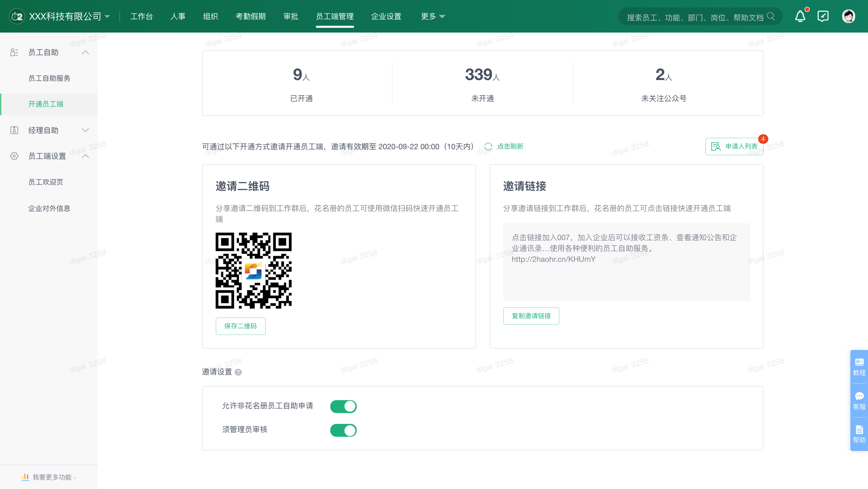Click the http://2haohr.cn/KHUmY link text
The image size is (868, 489).
click(553, 259)
